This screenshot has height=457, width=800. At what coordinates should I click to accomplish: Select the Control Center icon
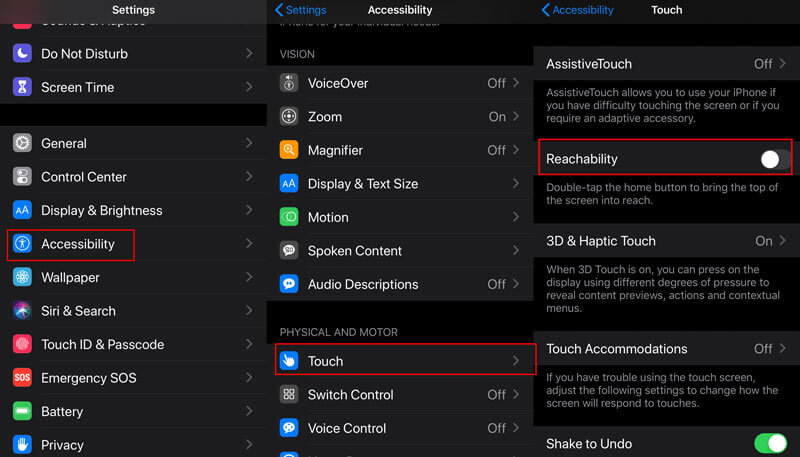point(22,176)
